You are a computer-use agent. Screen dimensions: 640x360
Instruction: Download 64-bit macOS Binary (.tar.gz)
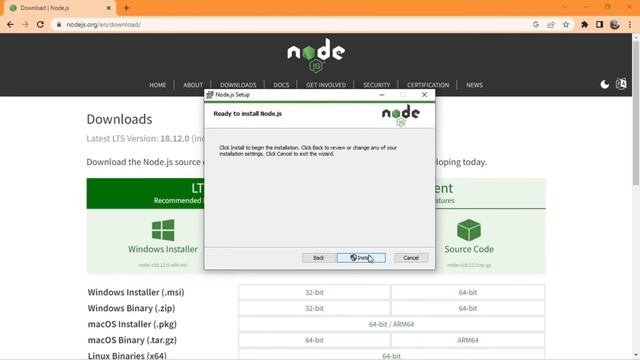(x=314, y=340)
